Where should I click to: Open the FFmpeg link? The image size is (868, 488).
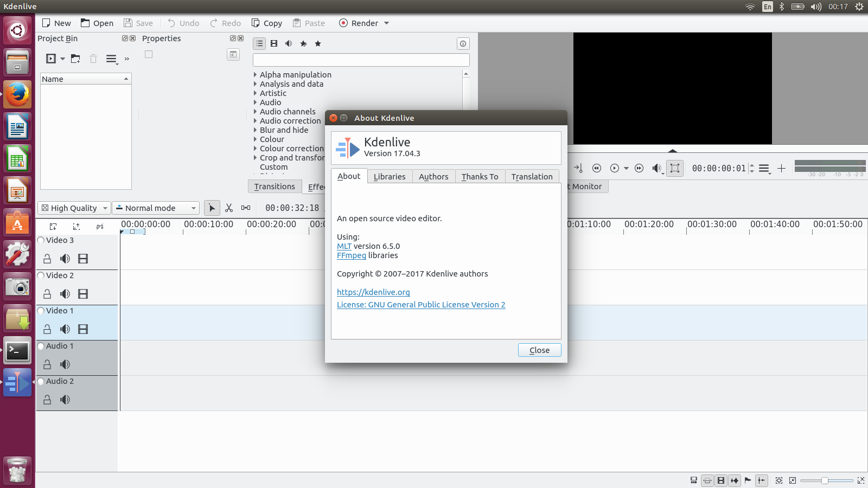(352, 255)
